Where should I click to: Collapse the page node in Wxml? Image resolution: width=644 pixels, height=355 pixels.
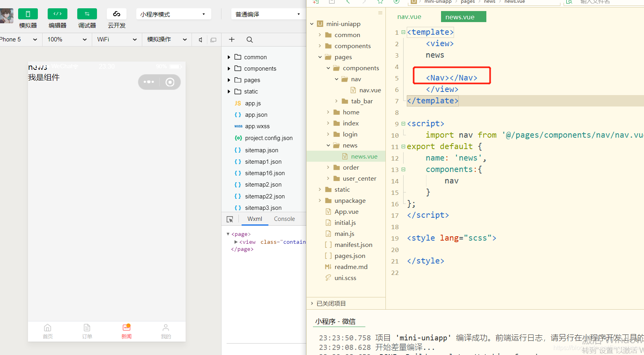(228, 234)
